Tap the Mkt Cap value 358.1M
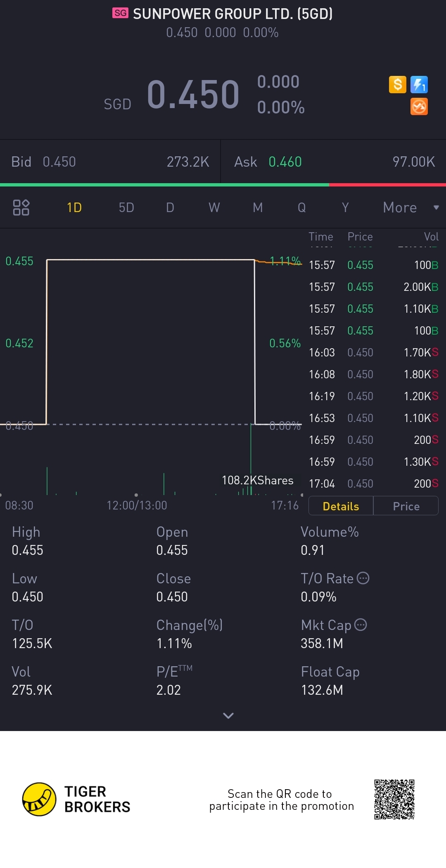Image resolution: width=446 pixels, height=868 pixels. [x=322, y=643]
